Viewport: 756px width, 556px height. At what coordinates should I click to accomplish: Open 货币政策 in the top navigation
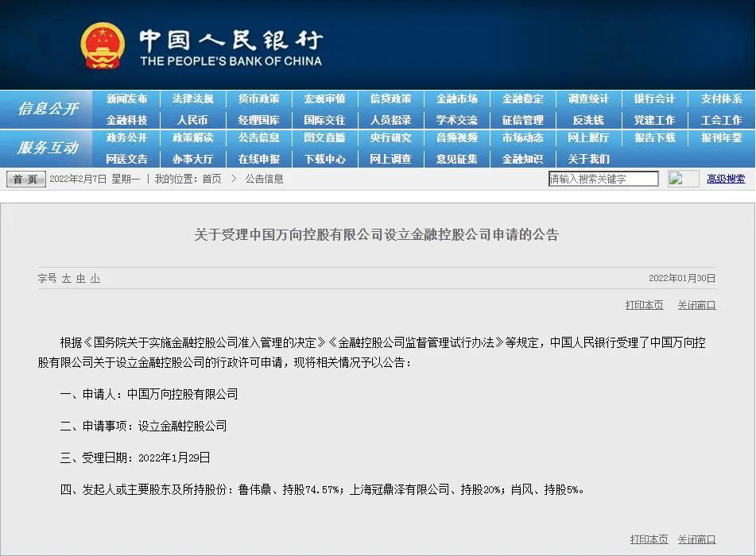(258, 99)
